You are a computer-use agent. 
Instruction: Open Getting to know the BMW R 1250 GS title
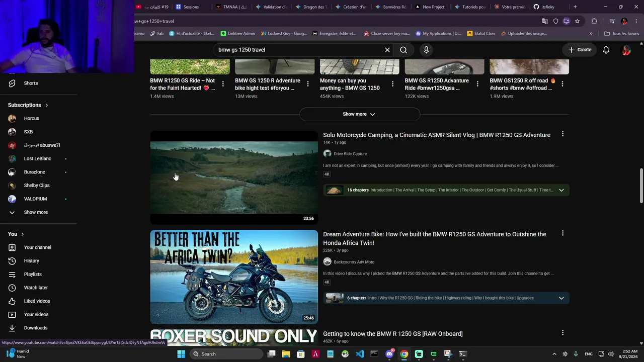pos(393,334)
